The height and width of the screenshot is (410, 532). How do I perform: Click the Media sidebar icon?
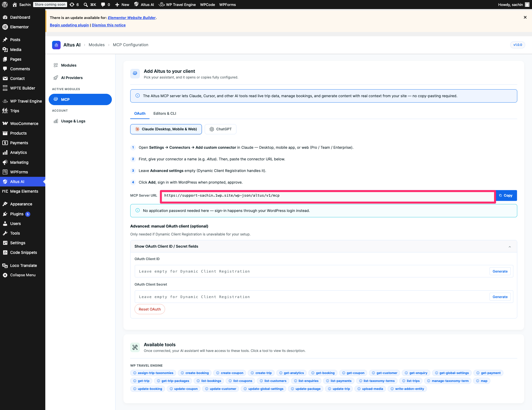point(5,50)
